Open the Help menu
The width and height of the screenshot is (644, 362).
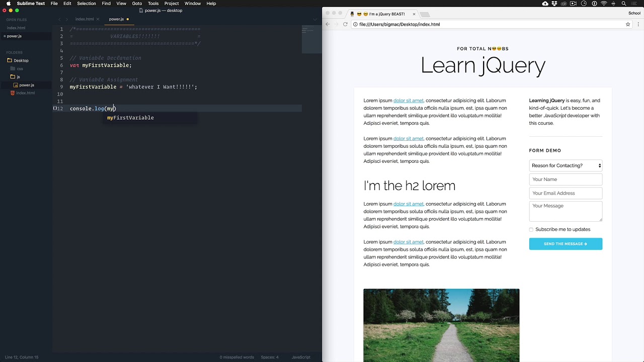[211, 4]
